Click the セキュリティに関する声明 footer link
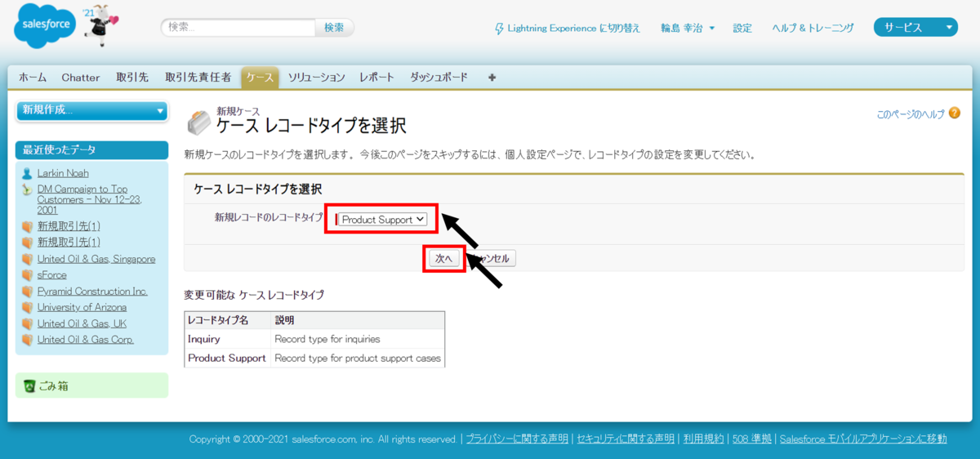The height and width of the screenshot is (459, 980). point(626,439)
